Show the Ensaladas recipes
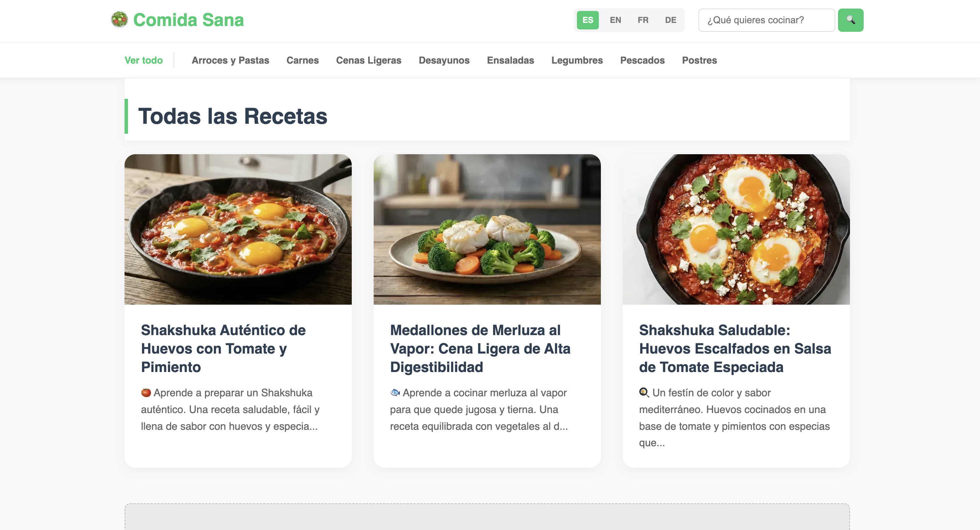 (x=510, y=60)
